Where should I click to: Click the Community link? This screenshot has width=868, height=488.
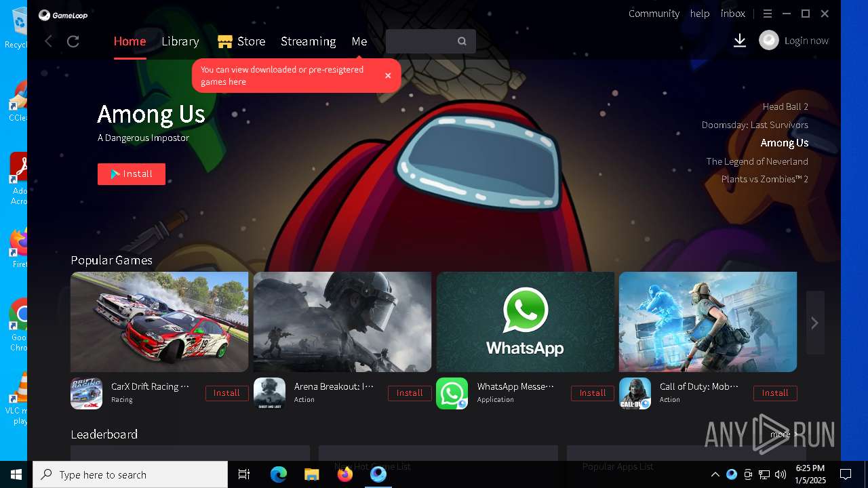click(654, 14)
